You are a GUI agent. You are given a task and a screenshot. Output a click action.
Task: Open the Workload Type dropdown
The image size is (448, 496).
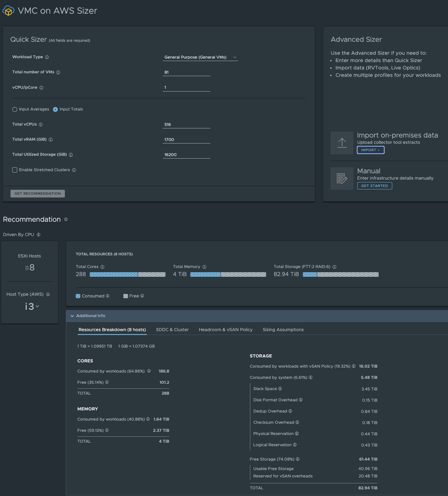(x=200, y=57)
